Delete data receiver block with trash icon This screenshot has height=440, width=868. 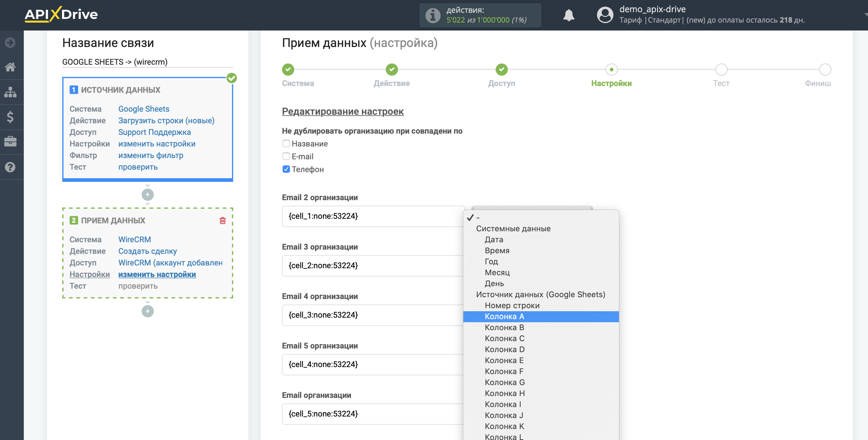pos(222,221)
